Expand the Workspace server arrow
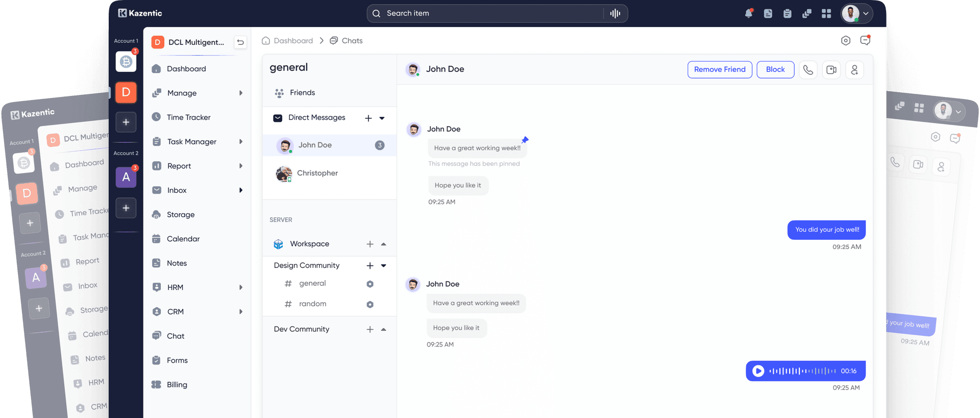The image size is (980, 418). 383,244
